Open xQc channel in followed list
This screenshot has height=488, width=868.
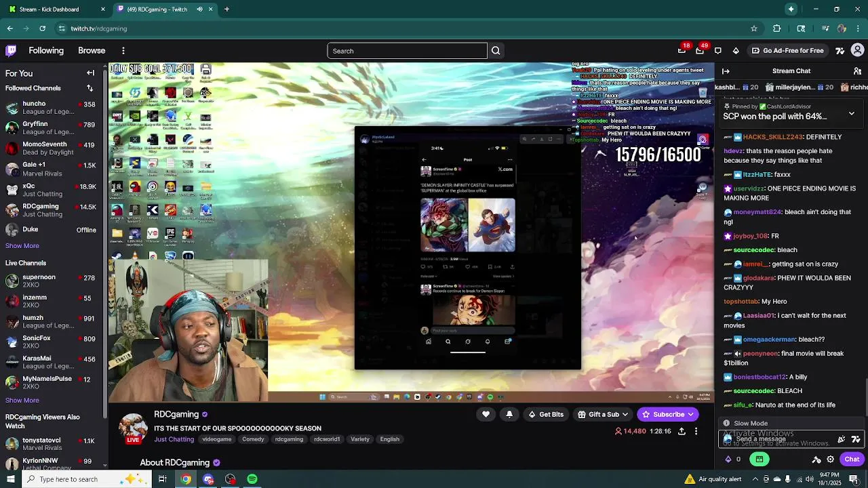[x=50, y=190]
